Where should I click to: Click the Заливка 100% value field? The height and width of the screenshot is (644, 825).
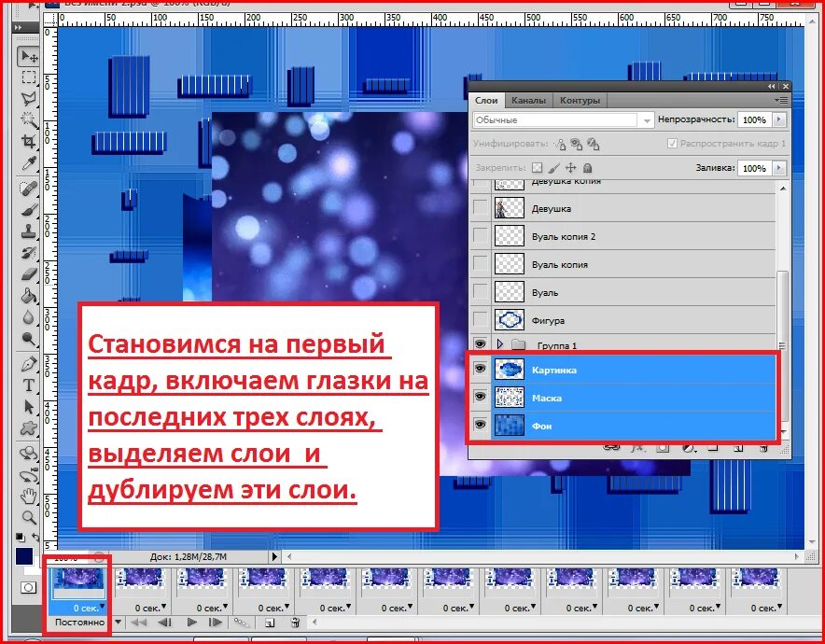[x=754, y=168]
